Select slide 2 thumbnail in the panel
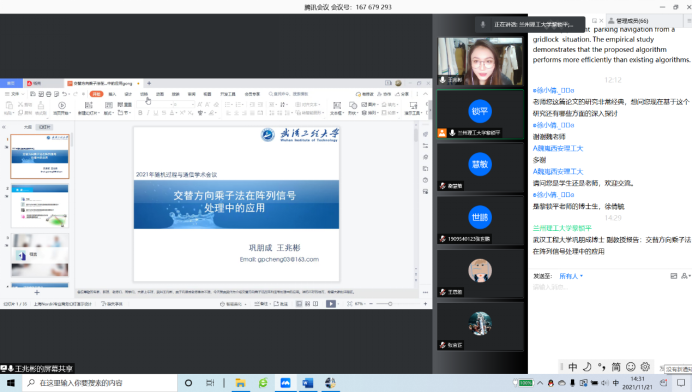 pos(40,206)
